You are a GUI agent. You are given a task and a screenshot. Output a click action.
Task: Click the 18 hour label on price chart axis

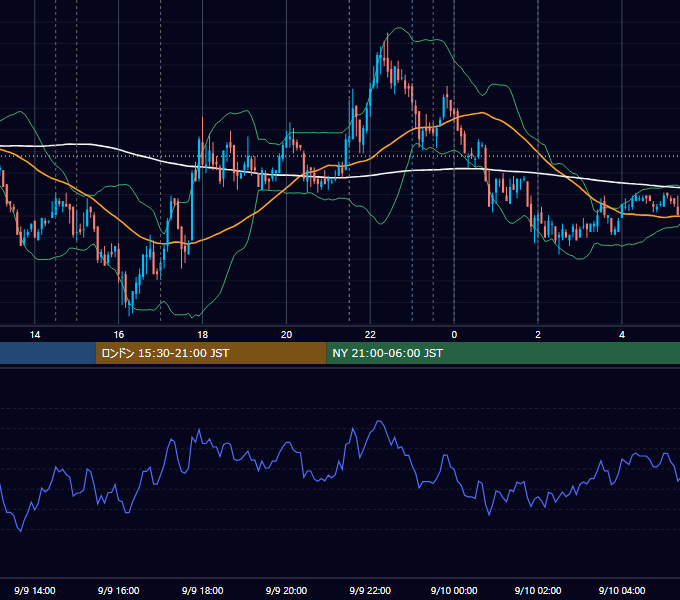[203, 335]
